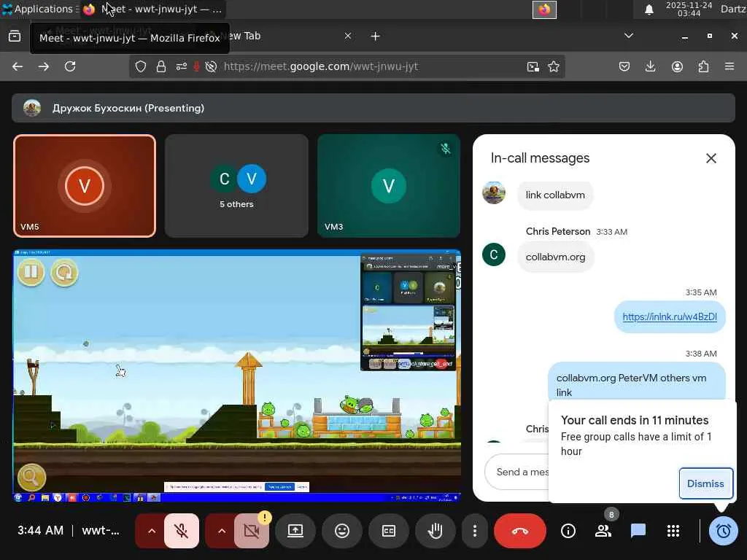Reload the Meet page
The image size is (747, 560).
pyautogui.click(x=70, y=66)
